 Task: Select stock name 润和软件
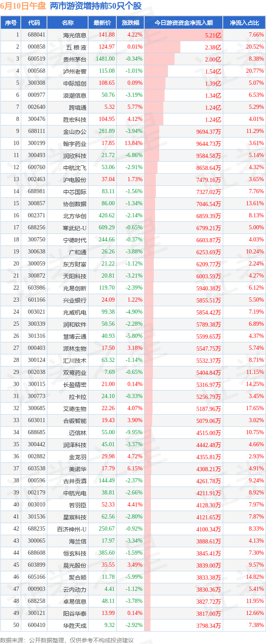click(x=75, y=324)
